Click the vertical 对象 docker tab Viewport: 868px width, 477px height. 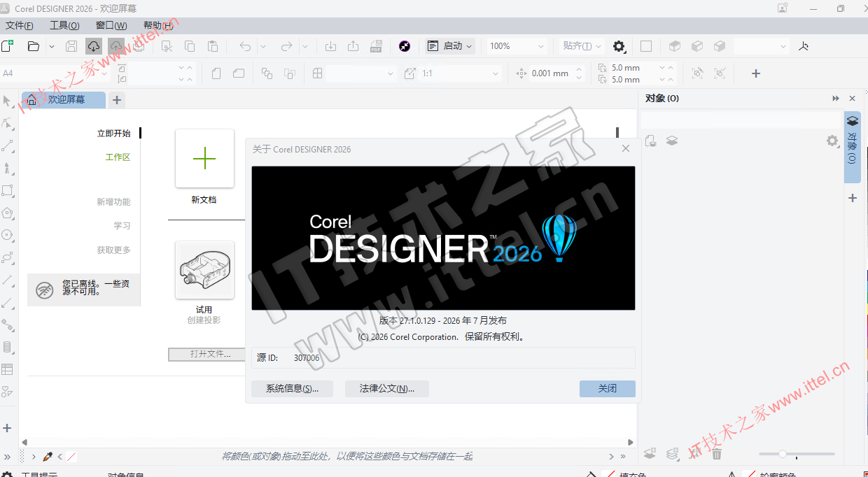(852, 148)
